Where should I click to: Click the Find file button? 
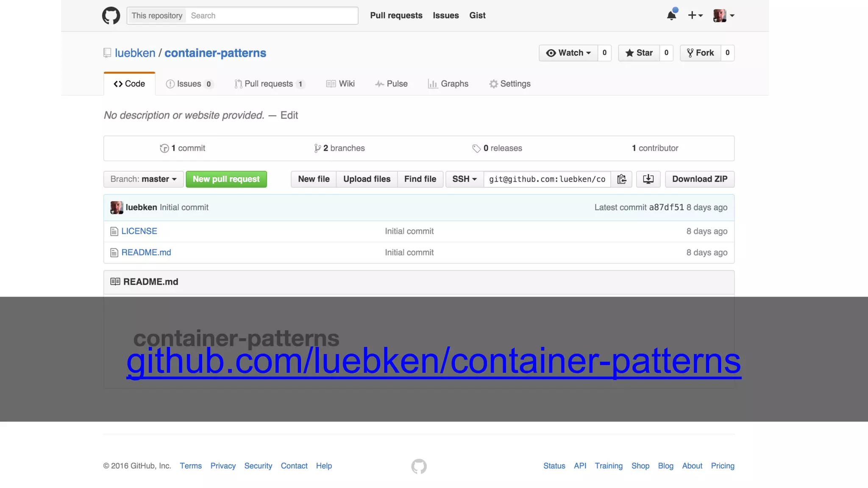(420, 179)
